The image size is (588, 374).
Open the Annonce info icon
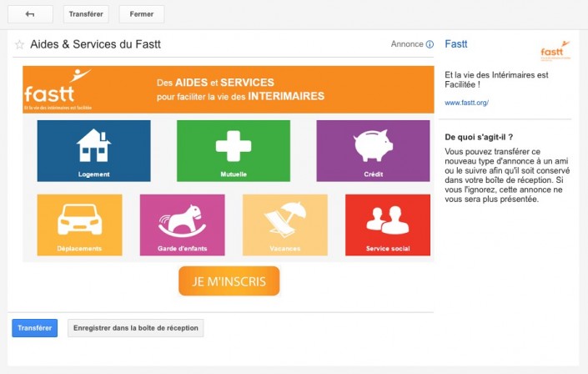430,44
